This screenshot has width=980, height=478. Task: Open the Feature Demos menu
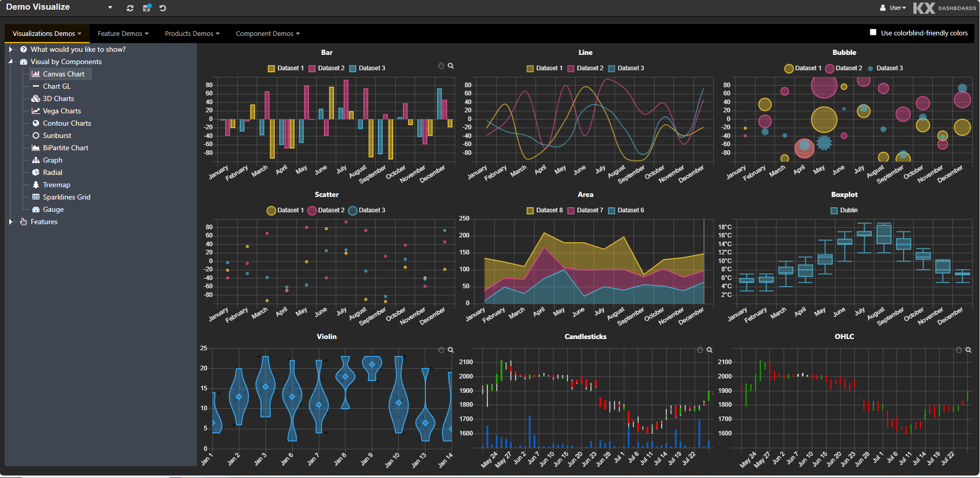coord(123,34)
